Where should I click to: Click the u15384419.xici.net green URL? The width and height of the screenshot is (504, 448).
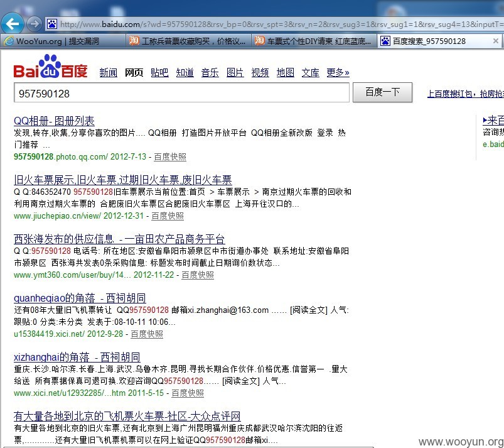click(49, 334)
